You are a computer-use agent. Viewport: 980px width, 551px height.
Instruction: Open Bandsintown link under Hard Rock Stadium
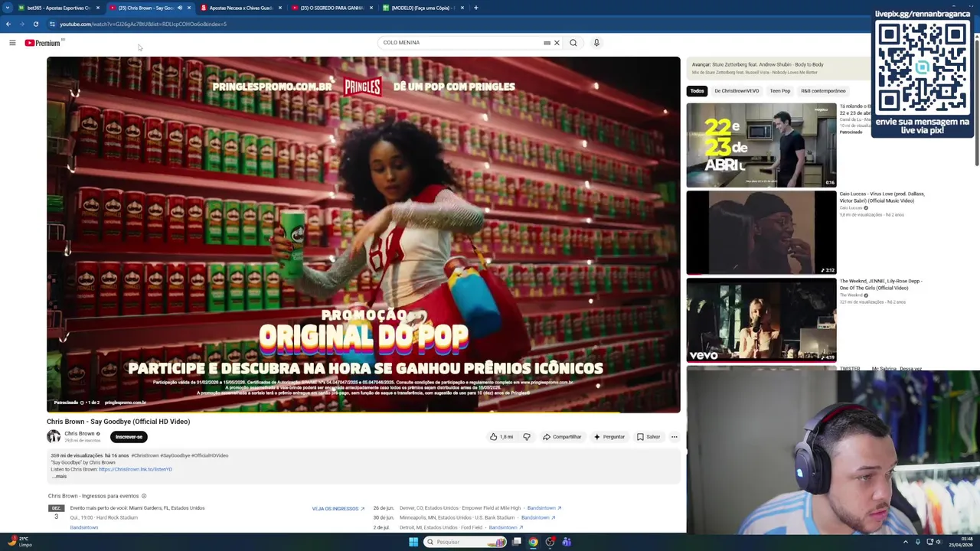click(84, 527)
